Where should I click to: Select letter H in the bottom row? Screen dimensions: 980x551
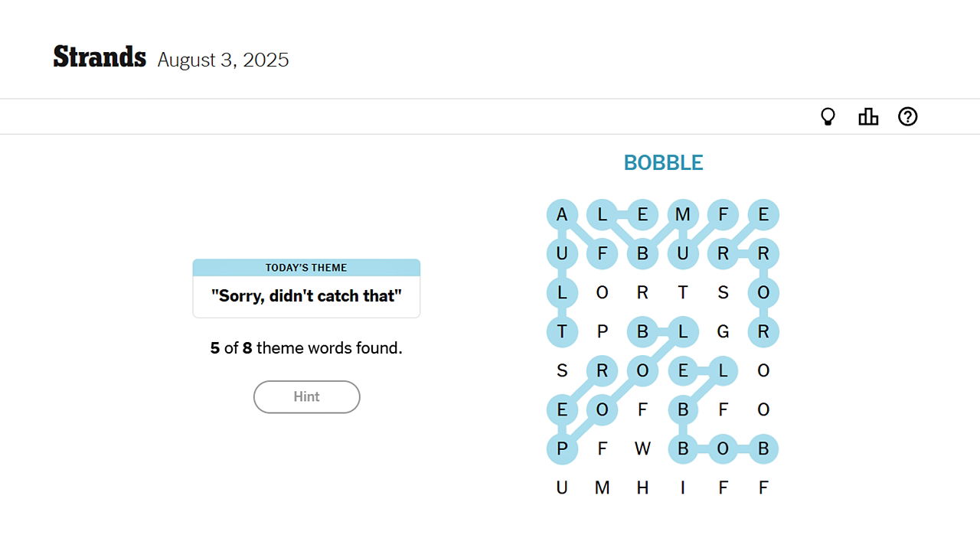coord(643,487)
